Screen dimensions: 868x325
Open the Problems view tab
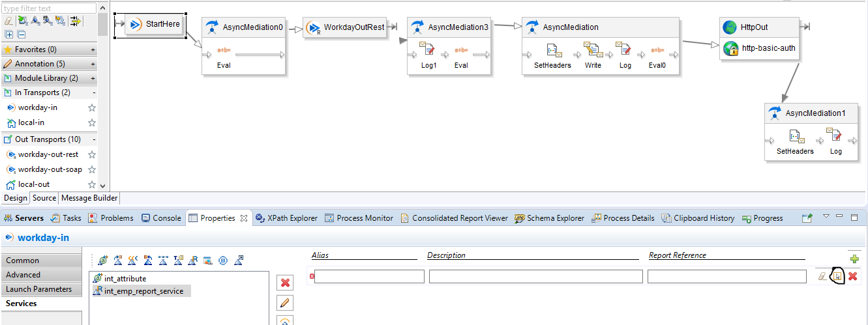pos(111,218)
